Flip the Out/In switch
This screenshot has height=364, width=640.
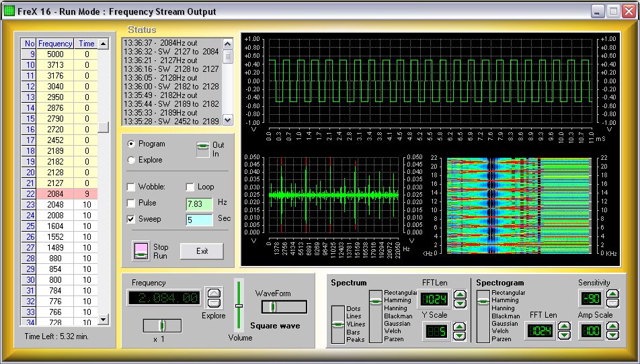coord(203,150)
